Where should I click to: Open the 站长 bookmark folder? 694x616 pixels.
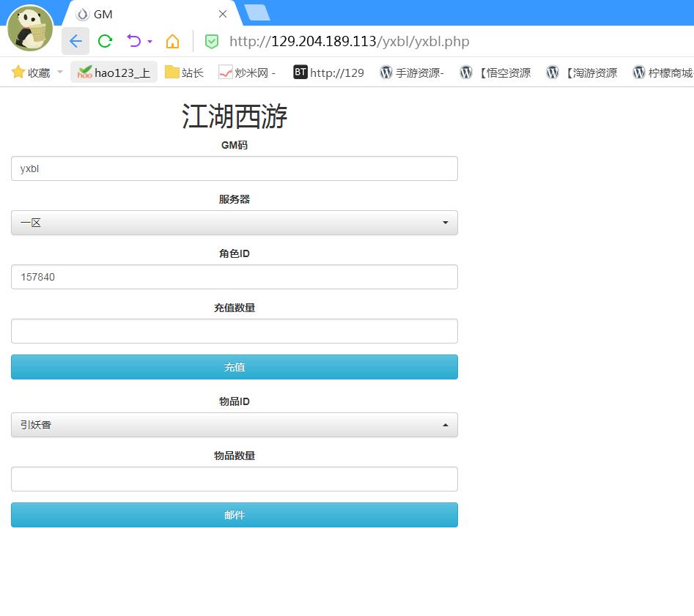(184, 73)
